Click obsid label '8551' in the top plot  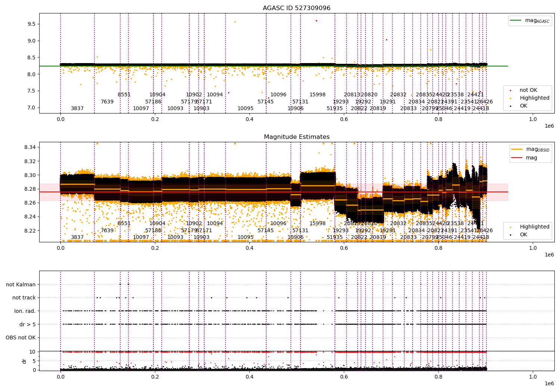(x=124, y=95)
